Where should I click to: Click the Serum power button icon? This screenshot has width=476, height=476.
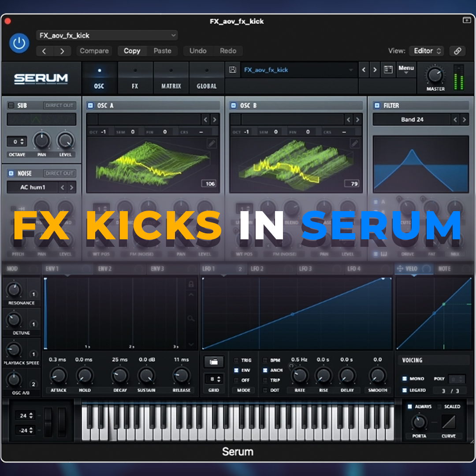19,43
